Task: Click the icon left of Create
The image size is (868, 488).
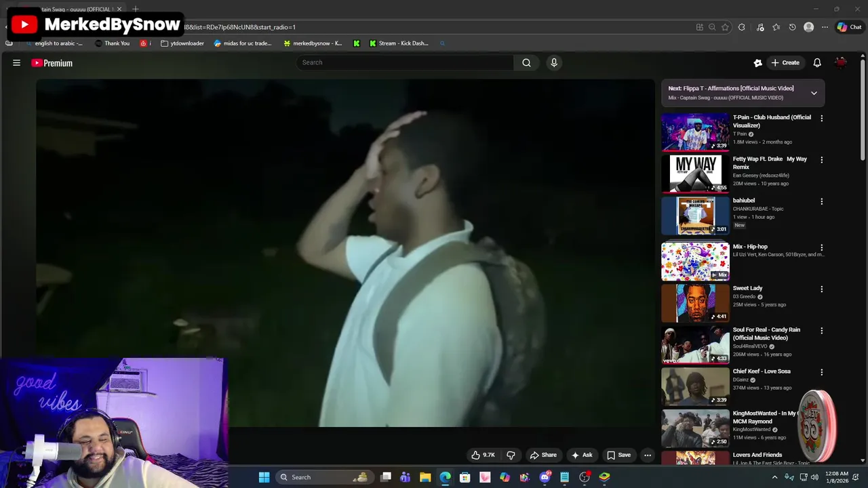Action: click(x=757, y=62)
